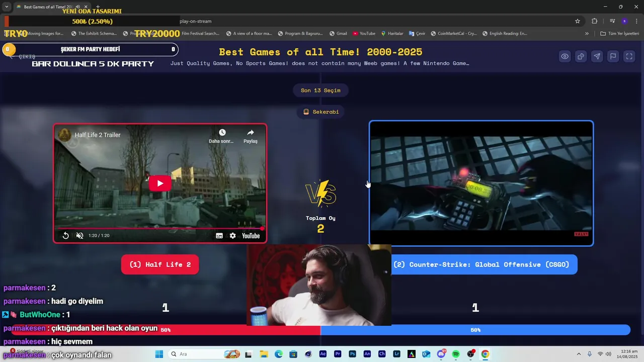Unmute the Half Life 2 video
The height and width of the screenshot is (362, 644).
point(79,235)
